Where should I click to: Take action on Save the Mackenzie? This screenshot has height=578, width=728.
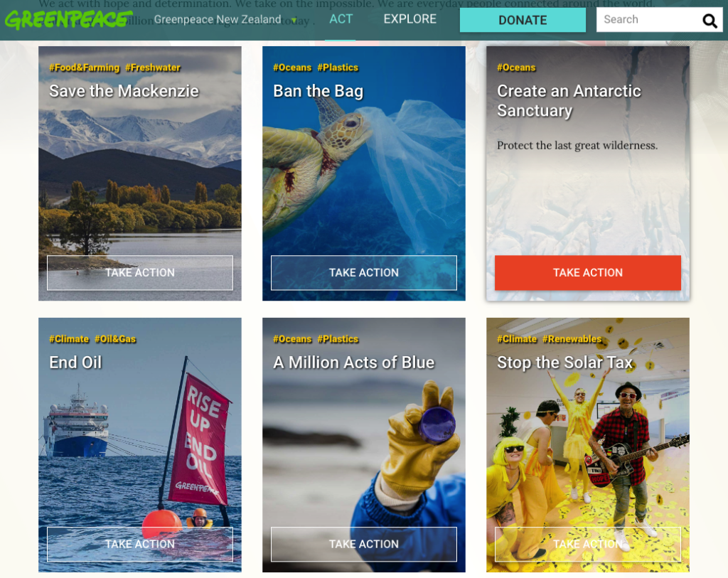click(140, 272)
